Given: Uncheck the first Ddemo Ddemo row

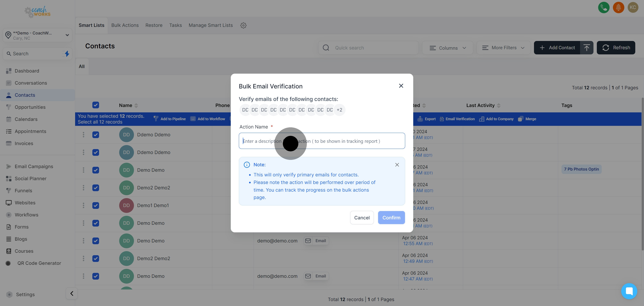Looking at the screenshot, I should pos(95,135).
